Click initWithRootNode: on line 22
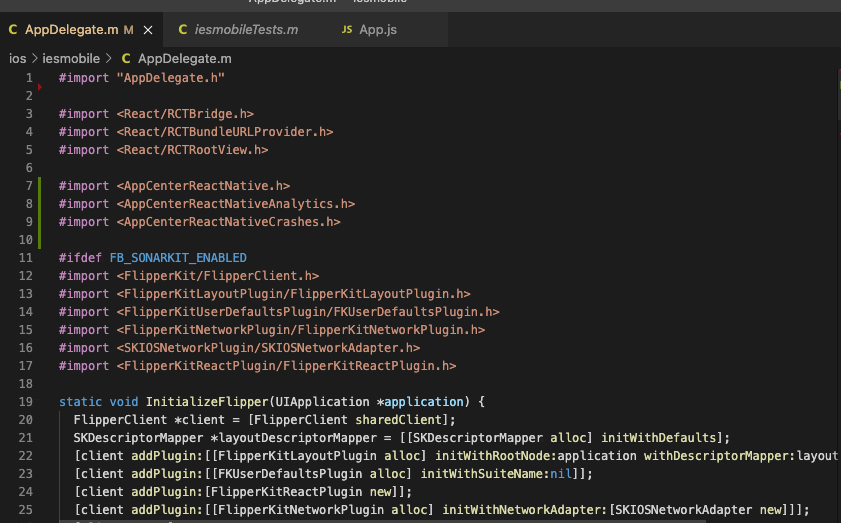The width and height of the screenshot is (841, 523). 496,456
